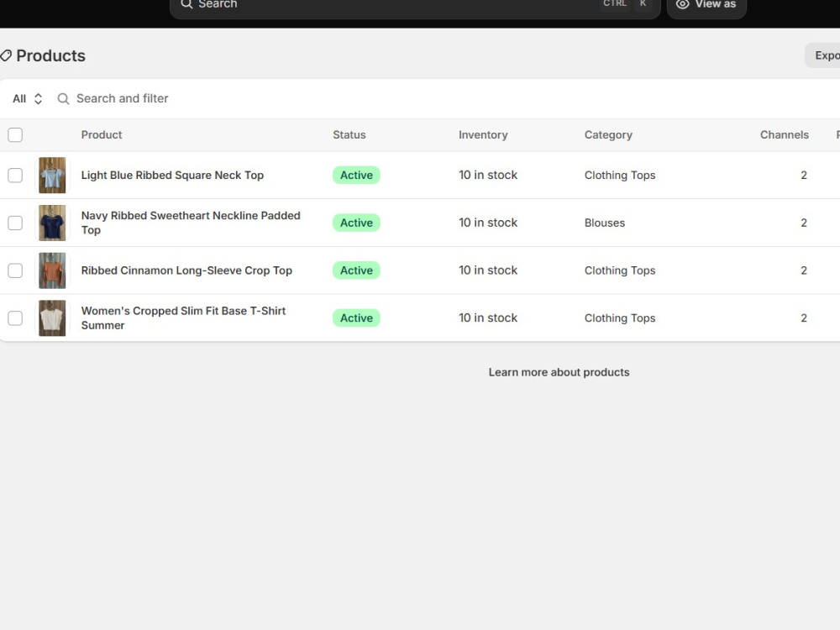Click the Blouses category cell

604,223
